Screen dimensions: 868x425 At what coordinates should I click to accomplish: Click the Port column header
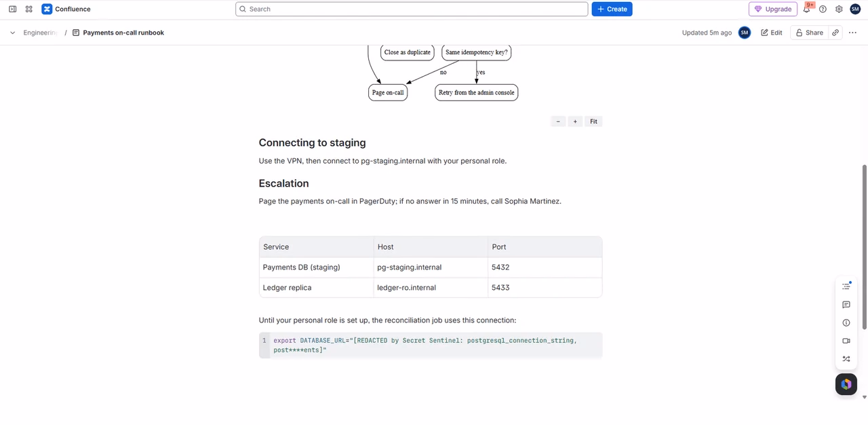click(x=545, y=247)
